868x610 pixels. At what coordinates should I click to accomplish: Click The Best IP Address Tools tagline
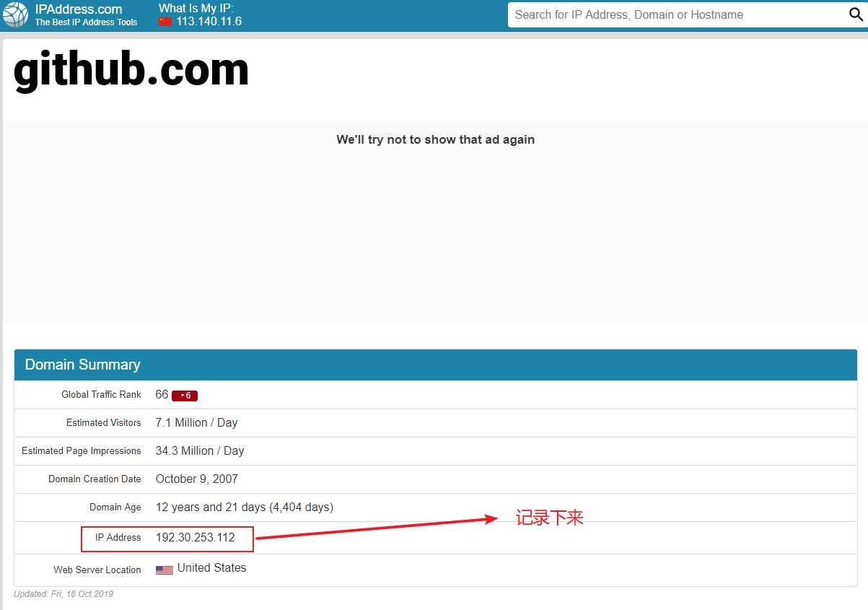(x=86, y=22)
